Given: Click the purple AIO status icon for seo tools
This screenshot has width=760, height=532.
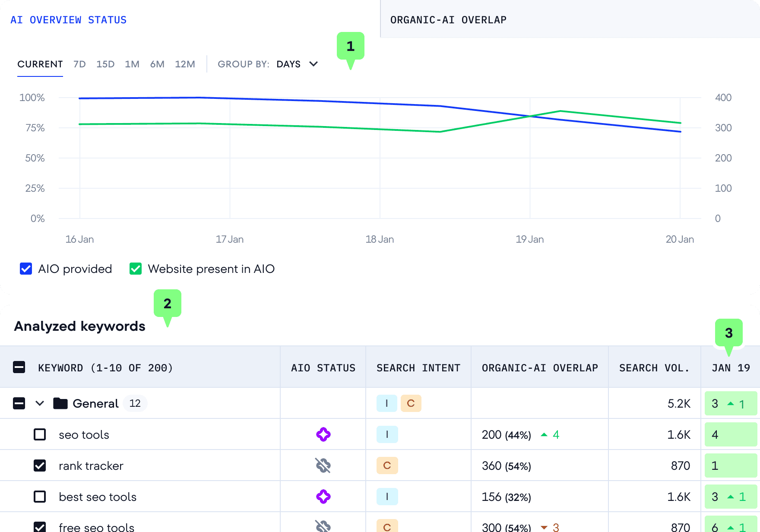Looking at the screenshot, I should click(323, 434).
